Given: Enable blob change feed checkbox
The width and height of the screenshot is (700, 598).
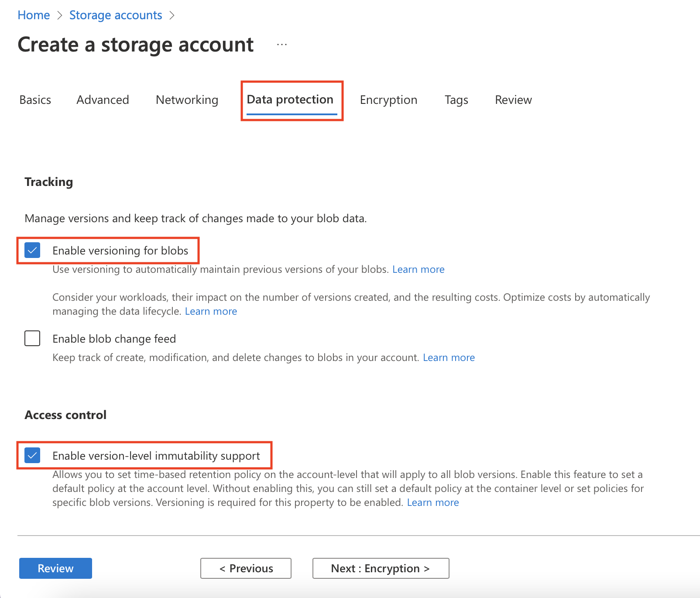Looking at the screenshot, I should 33,339.
